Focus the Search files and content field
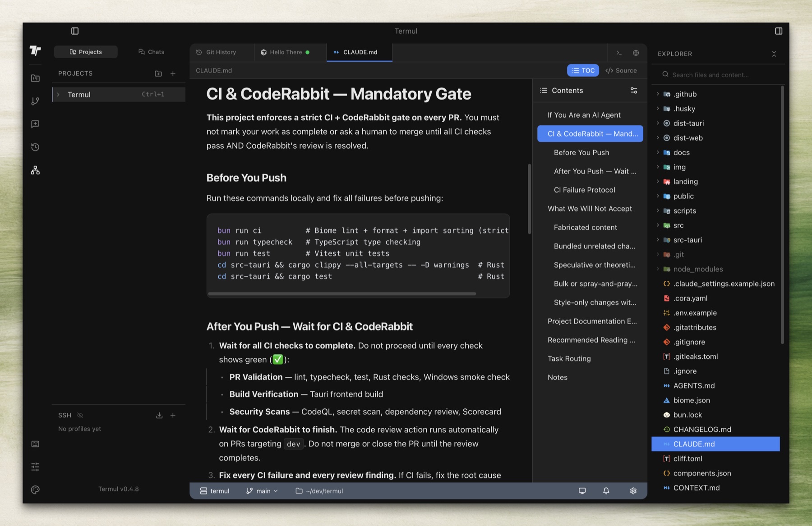Image resolution: width=812 pixels, height=526 pixels. click(717, 75)
